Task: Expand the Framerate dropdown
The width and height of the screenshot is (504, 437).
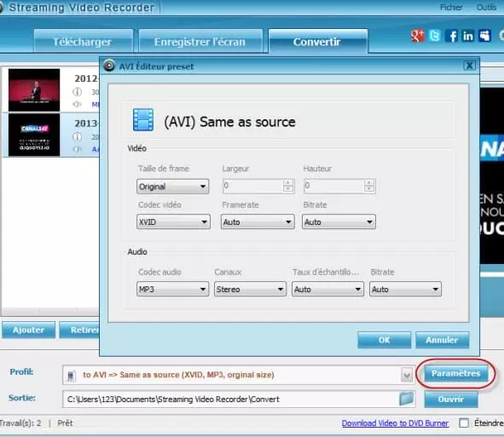Action: pos(258,221)
